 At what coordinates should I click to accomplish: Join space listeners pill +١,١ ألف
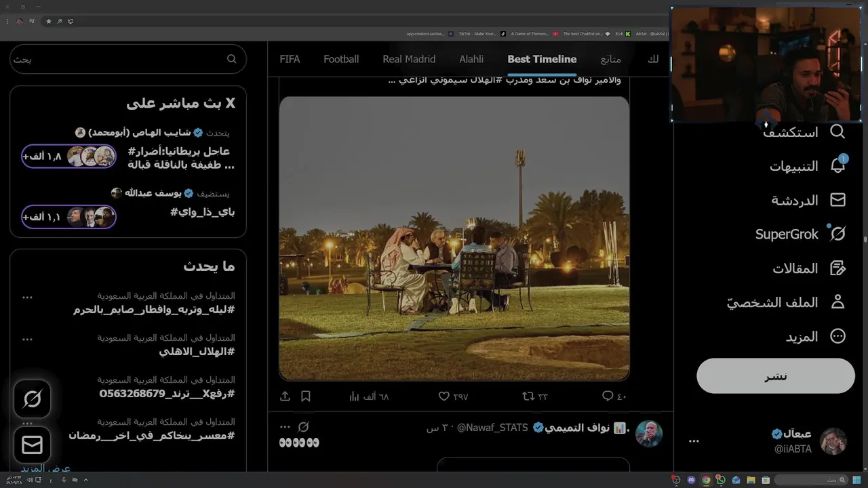tap(68, 217)
